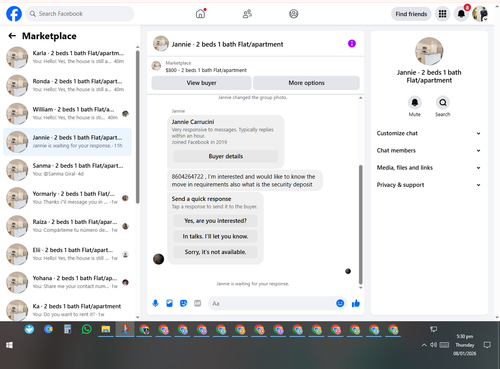Open Windows notification center icon

coord(487,345)
